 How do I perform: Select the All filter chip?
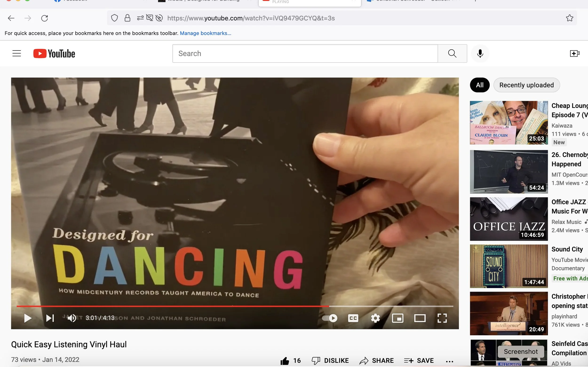(x=480, y=85)
